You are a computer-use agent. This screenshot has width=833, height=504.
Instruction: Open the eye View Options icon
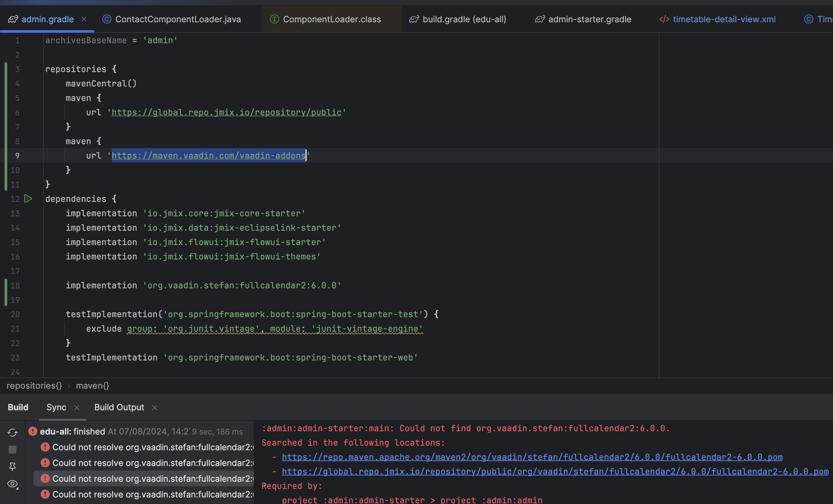tap(13, 484)
